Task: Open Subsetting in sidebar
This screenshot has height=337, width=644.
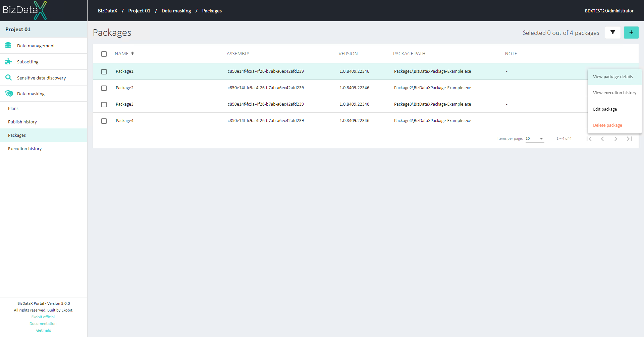Action: point(44,62)
